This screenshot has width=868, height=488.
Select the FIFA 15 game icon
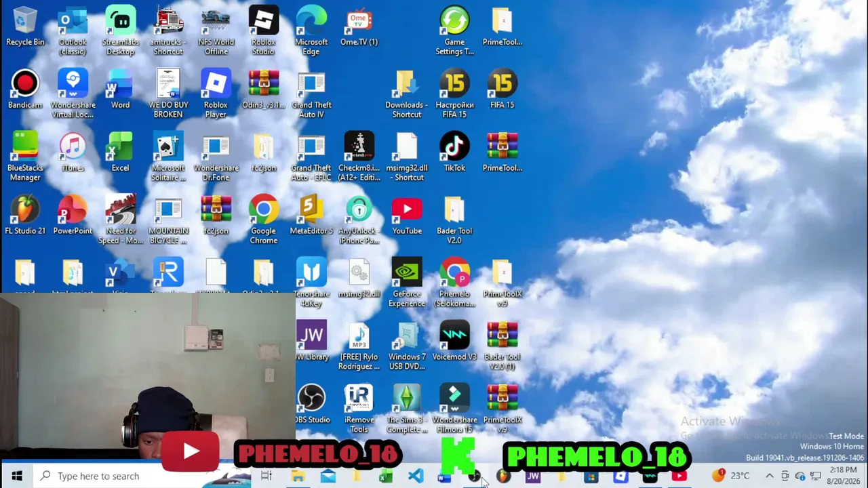click(502, 90)
